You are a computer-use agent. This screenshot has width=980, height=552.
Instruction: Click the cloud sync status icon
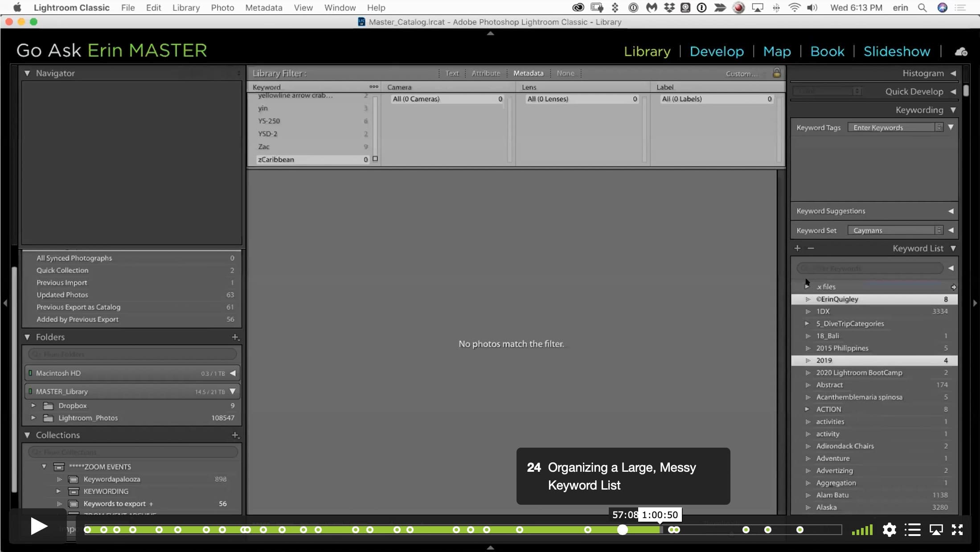pyautogui.click(x=961, y=52)
